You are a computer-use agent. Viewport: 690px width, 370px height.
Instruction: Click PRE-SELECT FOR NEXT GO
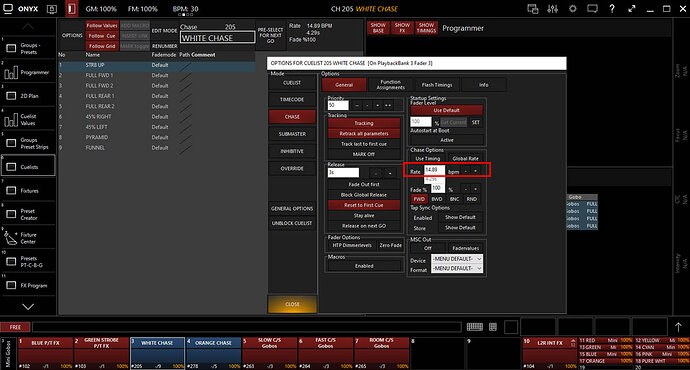click(x=270, y=36)
